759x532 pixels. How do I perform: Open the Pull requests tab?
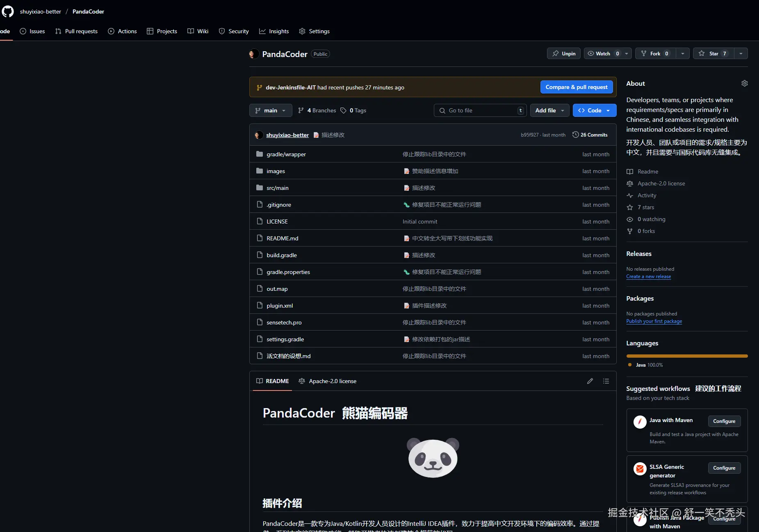click(77, 31)
